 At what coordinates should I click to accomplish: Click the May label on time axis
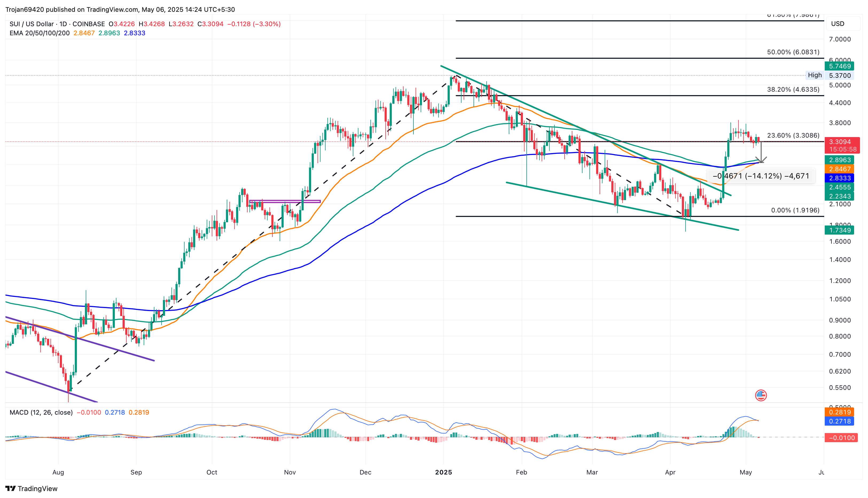[745, 472]
